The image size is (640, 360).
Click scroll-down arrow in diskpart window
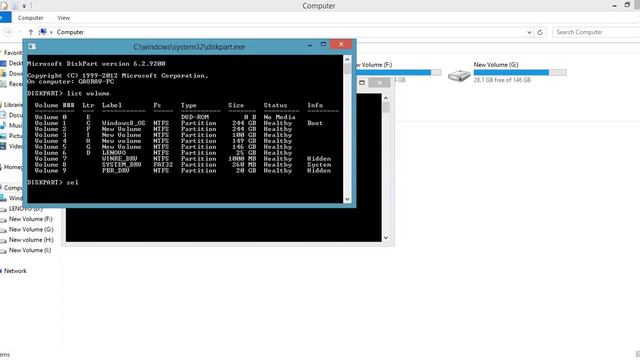click(347, 199)
